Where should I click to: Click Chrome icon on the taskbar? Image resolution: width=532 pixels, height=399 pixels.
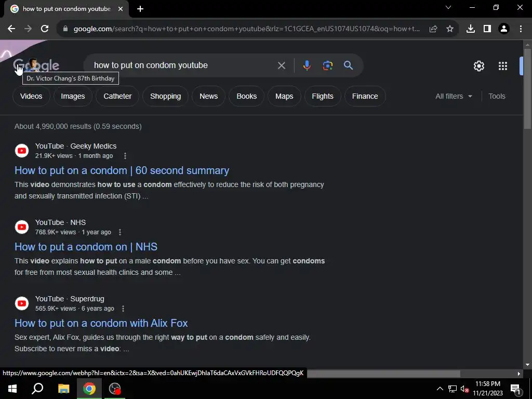(89, 389)
